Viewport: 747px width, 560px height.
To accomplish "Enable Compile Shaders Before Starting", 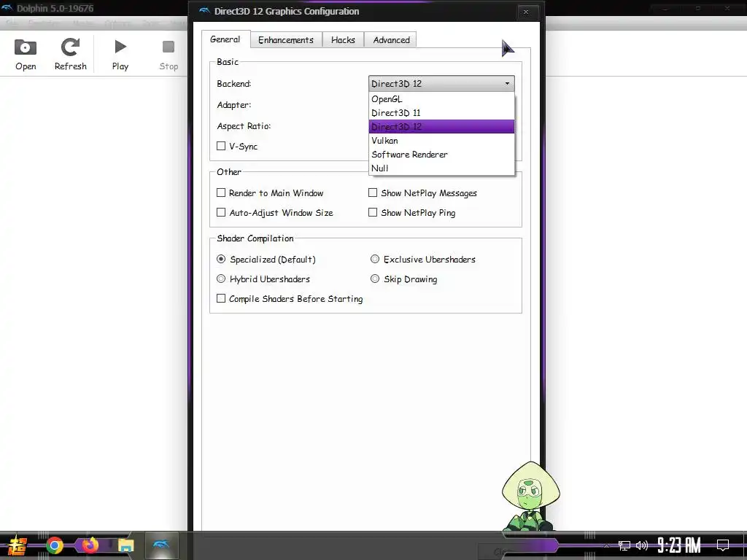I will pos(221,298).
